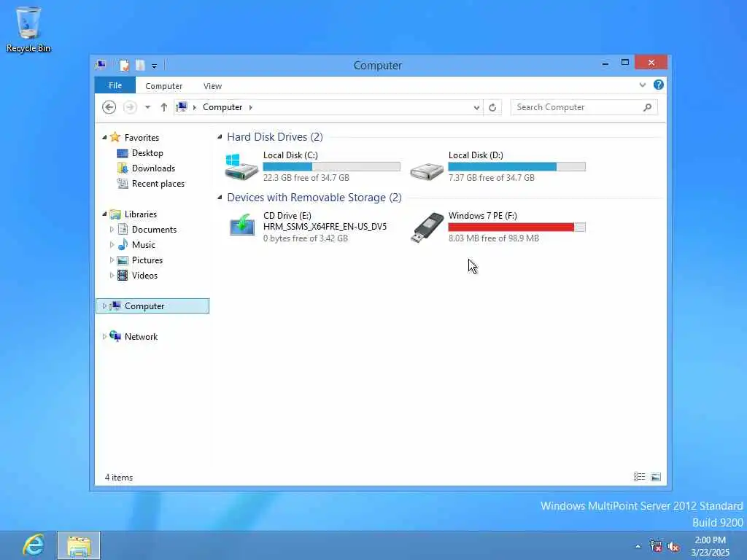This screenshot has width=747, height=560.
Task: Expand the Documents library node
Action: pyautogui.click(x=112, y=230)
